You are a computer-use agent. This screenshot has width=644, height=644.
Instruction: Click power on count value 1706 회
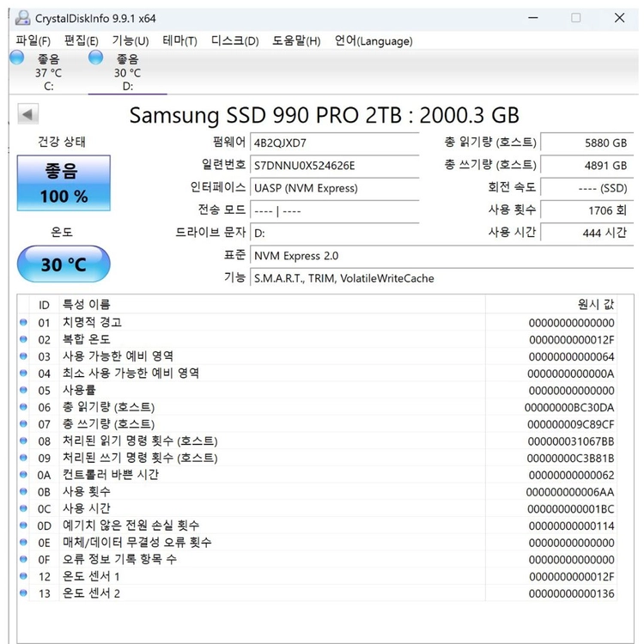pos(587,210)
